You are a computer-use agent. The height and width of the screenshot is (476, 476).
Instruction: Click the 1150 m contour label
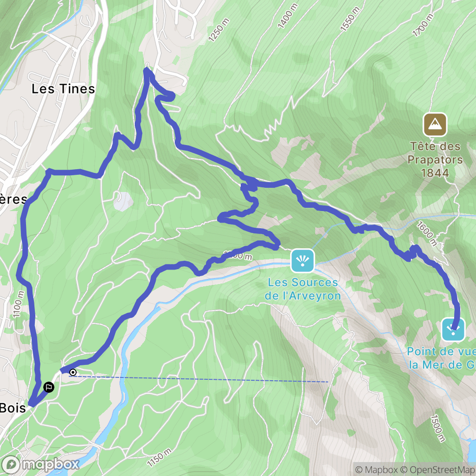point(159,457)
